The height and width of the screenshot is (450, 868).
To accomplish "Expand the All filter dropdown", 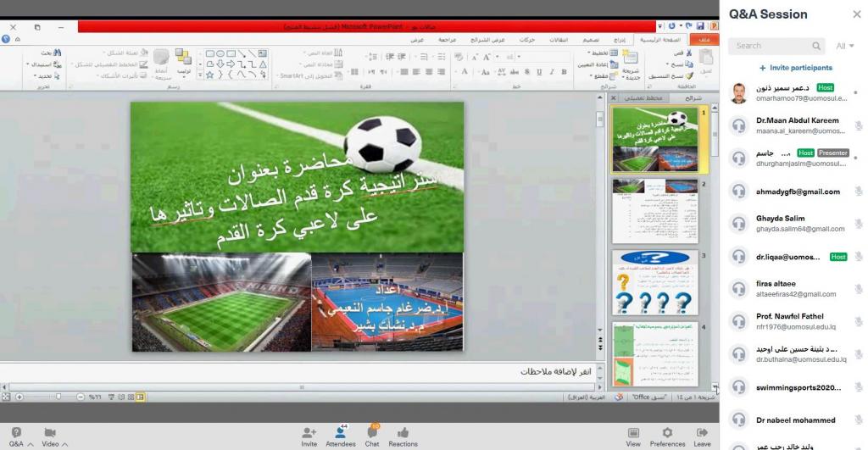I will (845, 46).
